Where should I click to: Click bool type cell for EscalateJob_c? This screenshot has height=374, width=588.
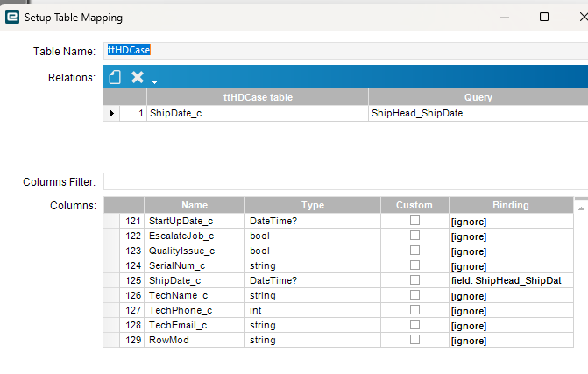[313, 236]
